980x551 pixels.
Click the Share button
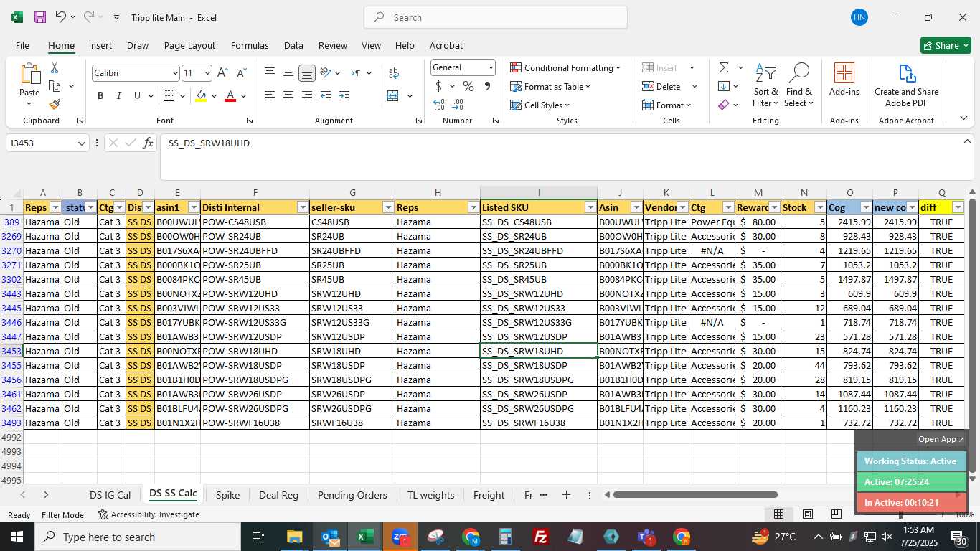(946, 45)
